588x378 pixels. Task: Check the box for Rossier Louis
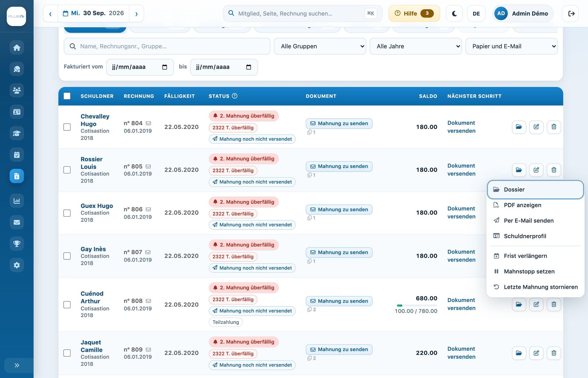[x=67, y=170]
